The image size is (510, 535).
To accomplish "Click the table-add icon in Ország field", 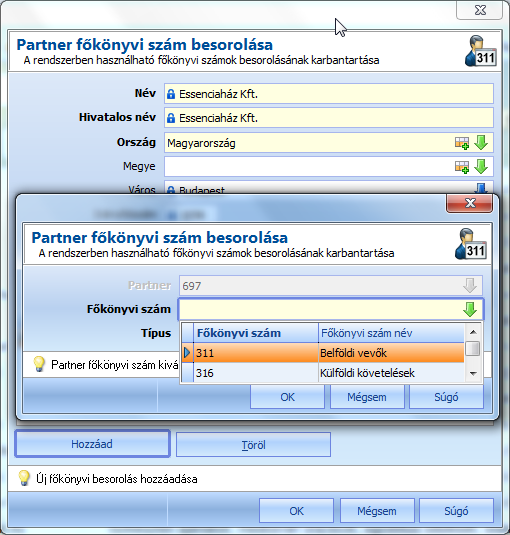I will pyautogui.click(x=462, y=143).
